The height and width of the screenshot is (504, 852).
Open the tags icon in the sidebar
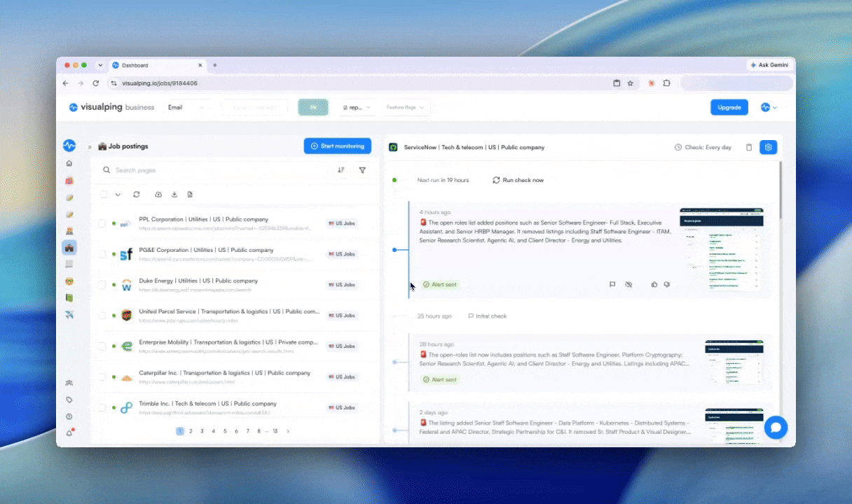coord(69,400)
